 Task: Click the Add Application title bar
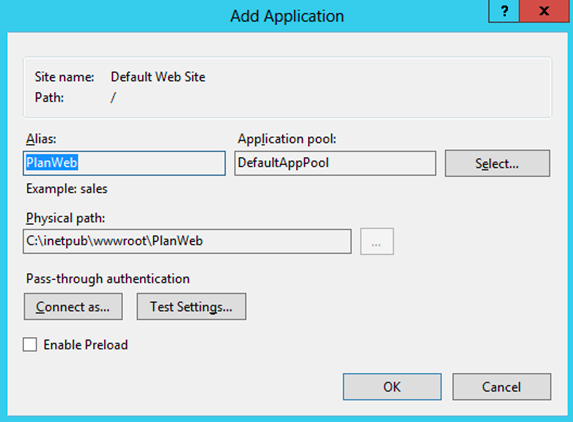point(287,16)
